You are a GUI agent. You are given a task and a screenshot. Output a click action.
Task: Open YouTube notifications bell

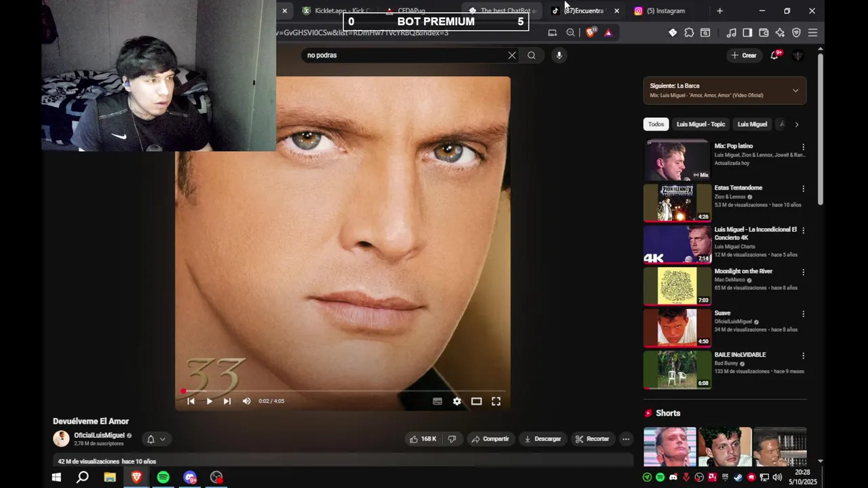point(774,56)
